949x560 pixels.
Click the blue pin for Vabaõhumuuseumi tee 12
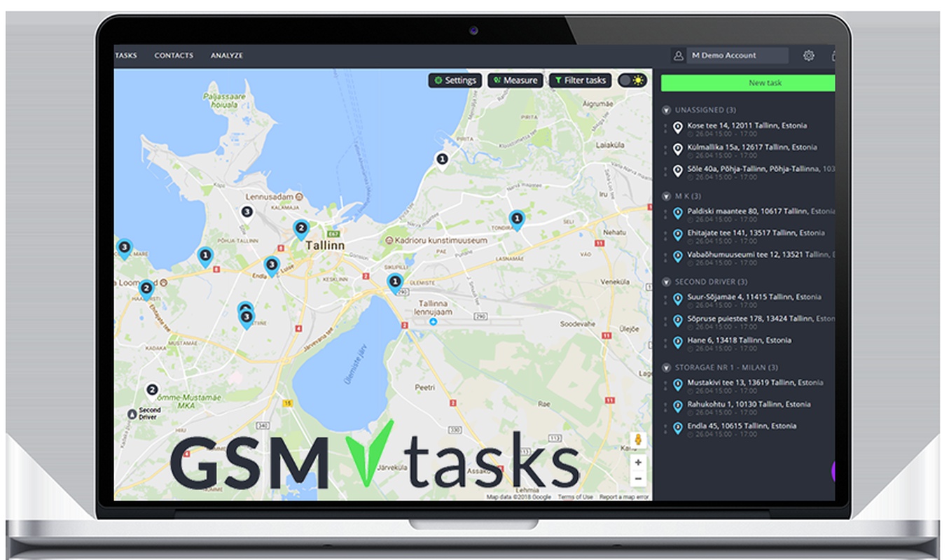677,256
